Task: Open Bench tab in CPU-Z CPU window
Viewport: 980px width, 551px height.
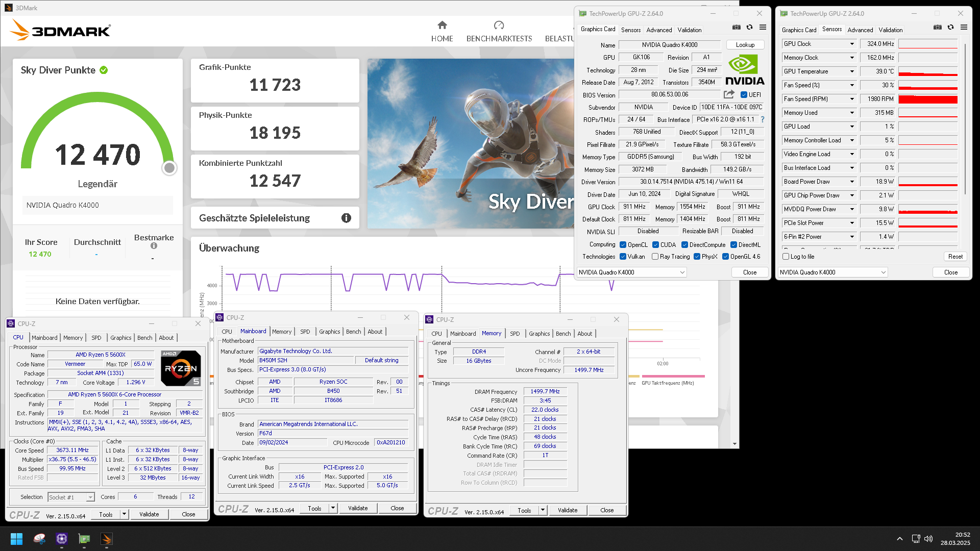Action: (144, 338)
